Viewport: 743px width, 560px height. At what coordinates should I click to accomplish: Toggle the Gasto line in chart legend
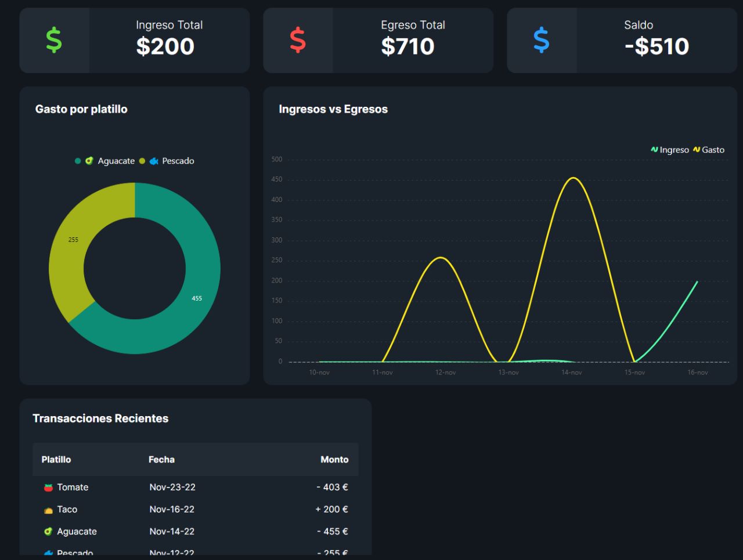pos(709,150)
